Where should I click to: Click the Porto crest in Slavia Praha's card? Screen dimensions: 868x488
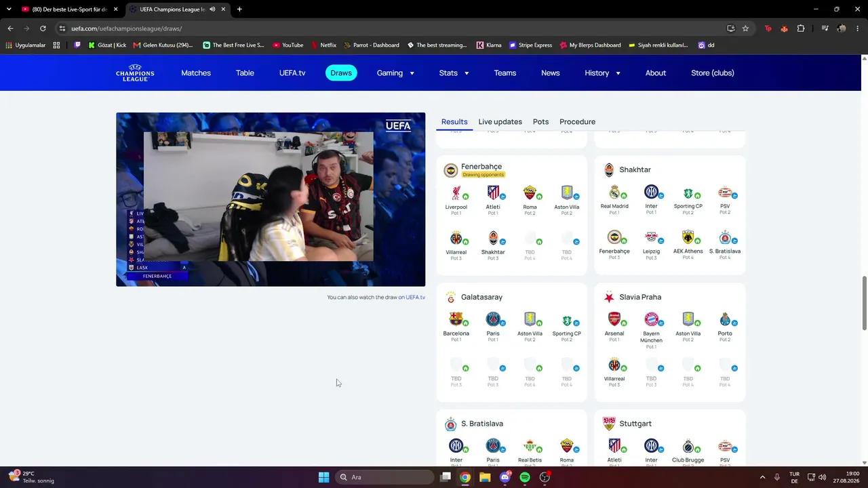pos(725,319)
